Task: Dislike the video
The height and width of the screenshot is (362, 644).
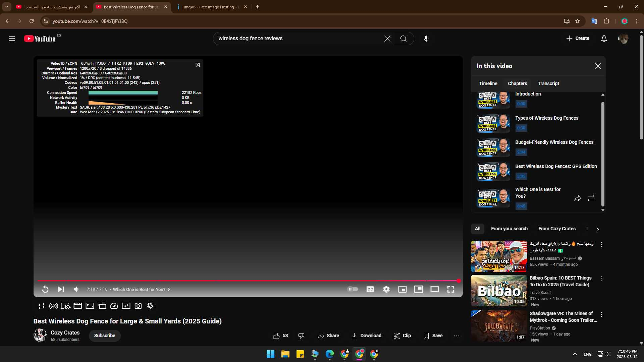Action: pos(301,336)
